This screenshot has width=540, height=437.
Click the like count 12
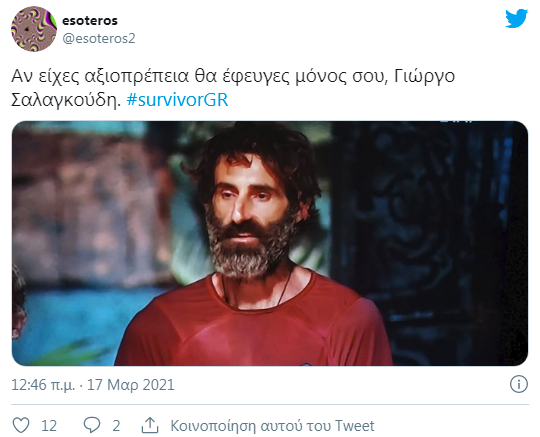49,426
